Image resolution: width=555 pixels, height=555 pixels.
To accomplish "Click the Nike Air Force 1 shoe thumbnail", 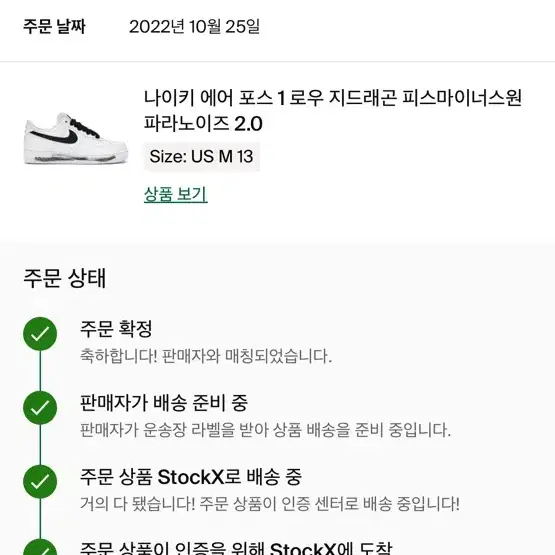I will 76,139.
